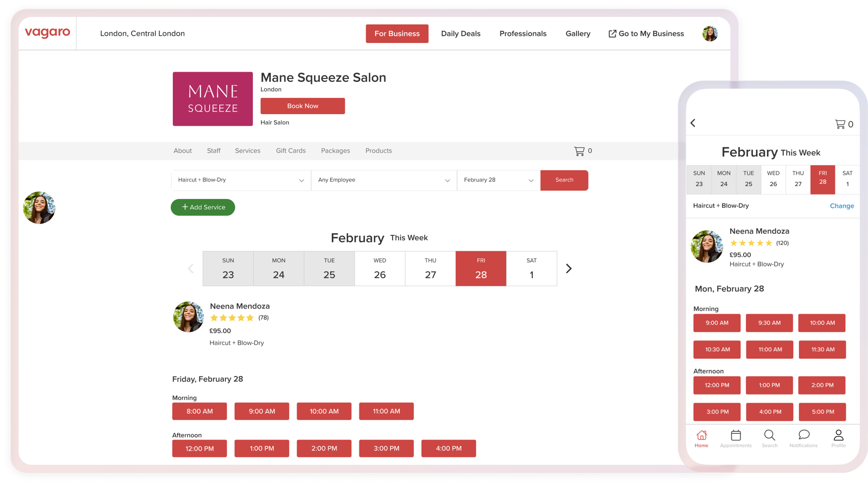Tap Appointments icon in phone bottom bar
The height and width of the screenshot is (485, 868).
pos(736,439)
